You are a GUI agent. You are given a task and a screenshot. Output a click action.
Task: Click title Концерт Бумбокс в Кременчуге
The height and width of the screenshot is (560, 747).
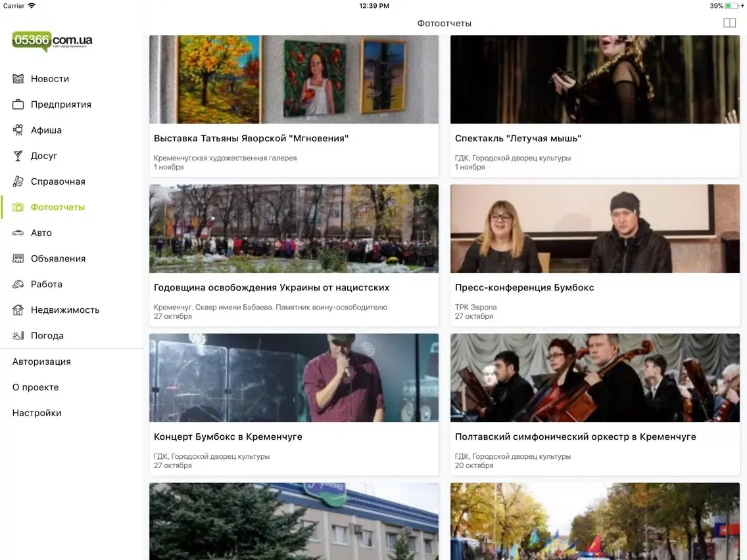click(x=228, y=436)
